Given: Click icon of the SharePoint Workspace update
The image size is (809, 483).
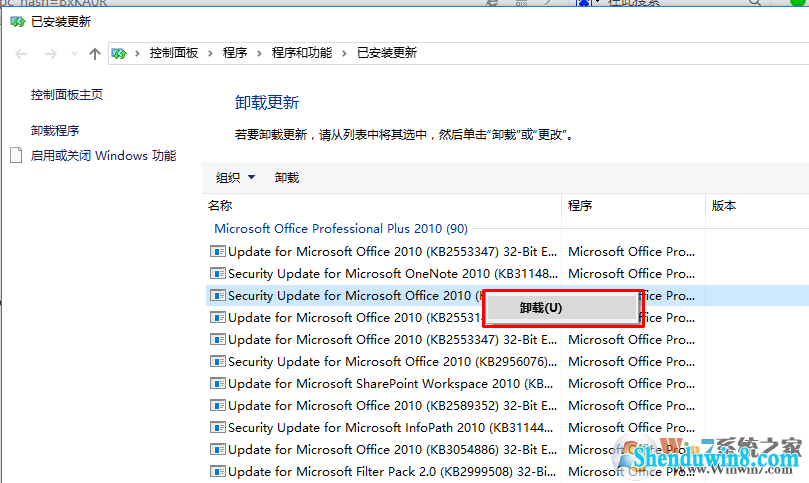Looking at the screenshot, I should coord(218,383).
